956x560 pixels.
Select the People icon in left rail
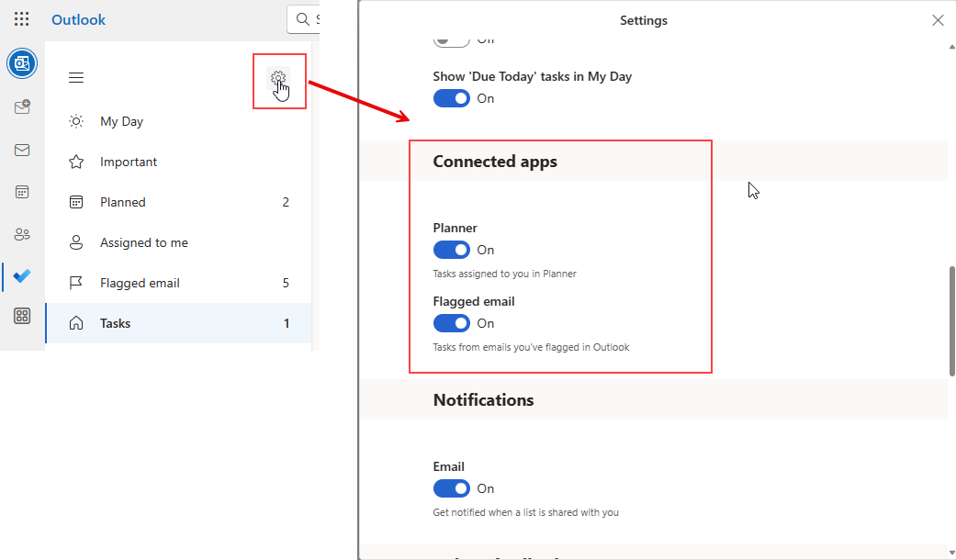click(x=21, y=233)
